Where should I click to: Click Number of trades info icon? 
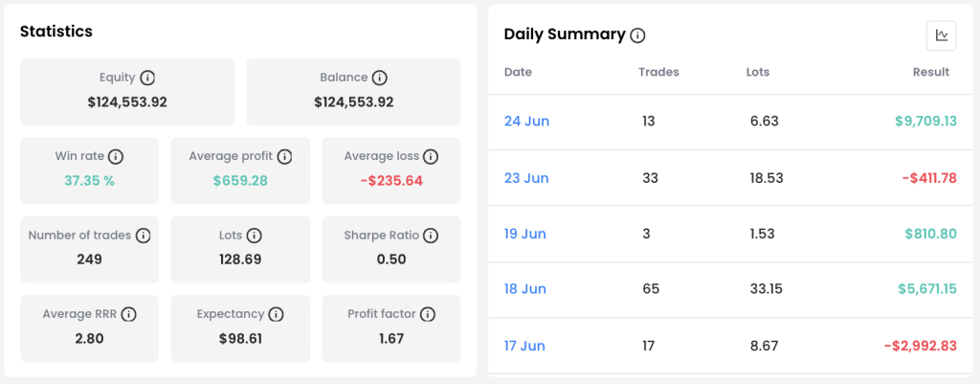click(x=144, y=236)
